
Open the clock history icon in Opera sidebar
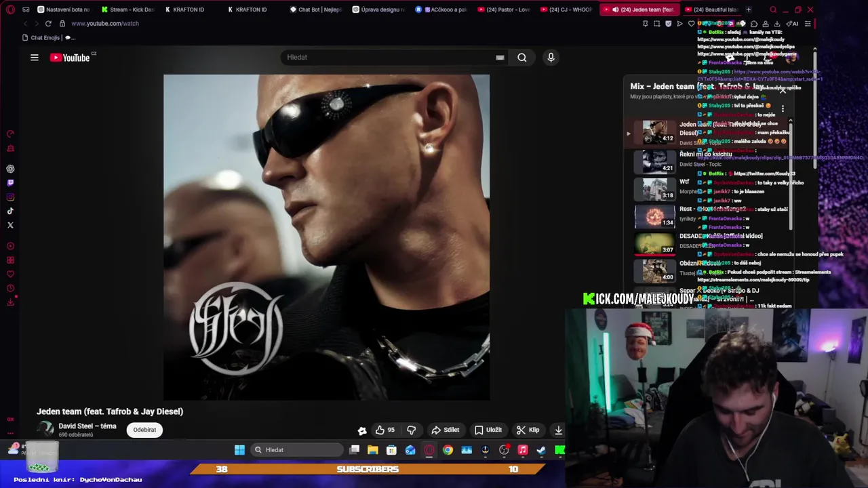coord(10,288)
